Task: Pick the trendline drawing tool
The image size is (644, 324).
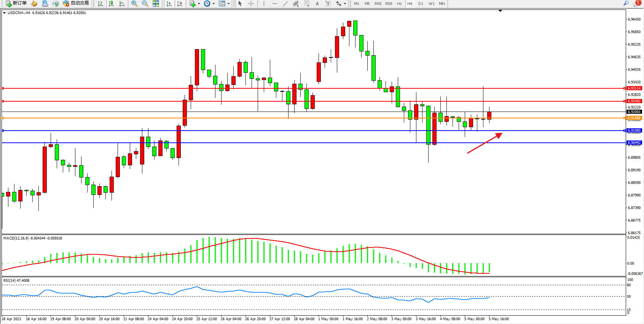Action: point(285,3)
